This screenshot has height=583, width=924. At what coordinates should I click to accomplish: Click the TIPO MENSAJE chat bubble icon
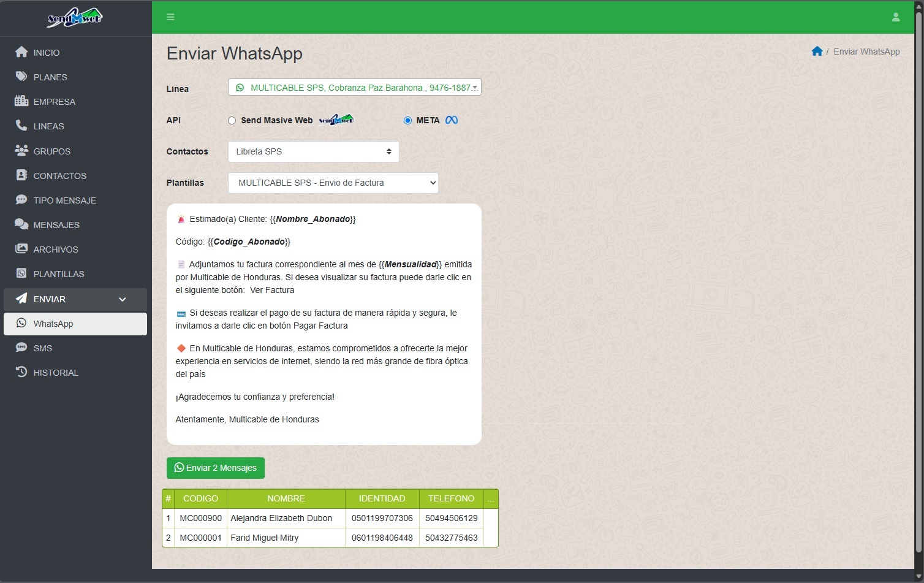point(21,200)
